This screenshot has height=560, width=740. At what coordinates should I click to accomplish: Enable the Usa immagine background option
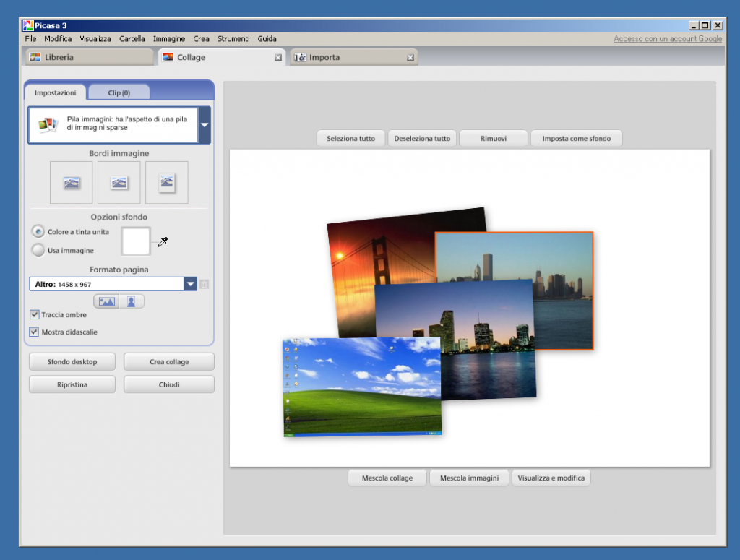click(x=38, y=250)
